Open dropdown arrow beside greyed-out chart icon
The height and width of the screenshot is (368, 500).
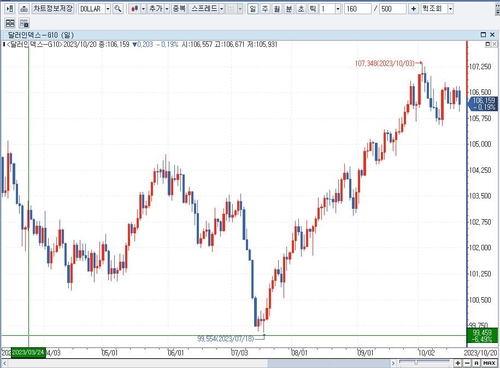pos(240,9)
